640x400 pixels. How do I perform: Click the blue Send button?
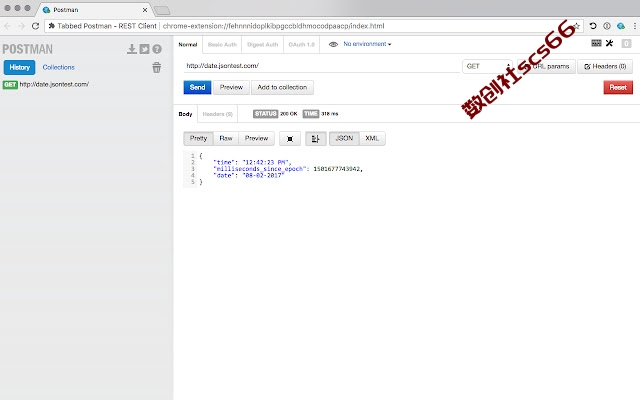click(197, 87)
